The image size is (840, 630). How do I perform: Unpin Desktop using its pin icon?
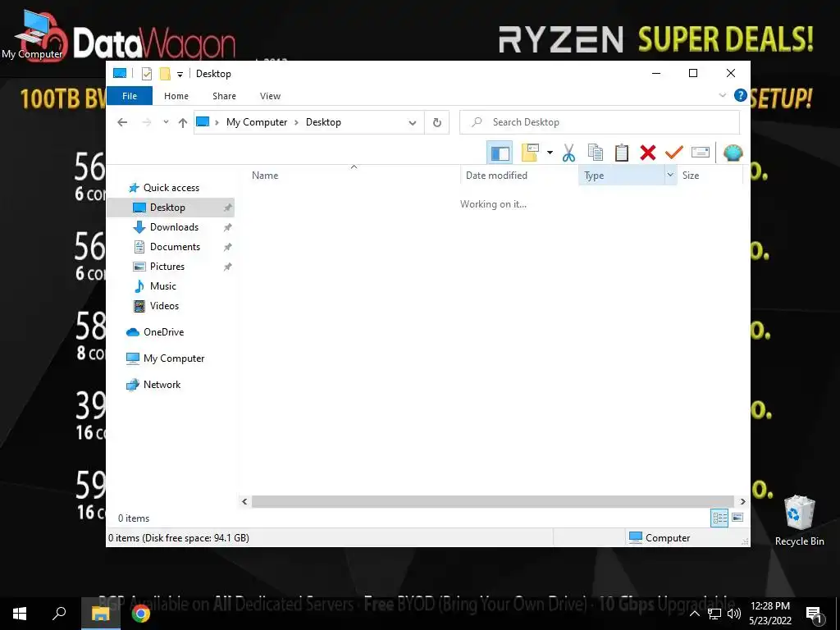click(x=228, y=208)
